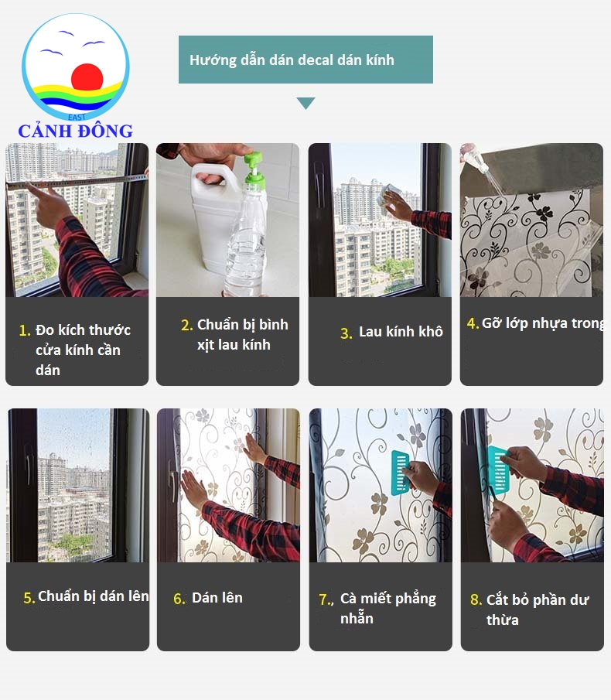
Task: Open the step 4 film-peeling photo
Action: point(531,220)
